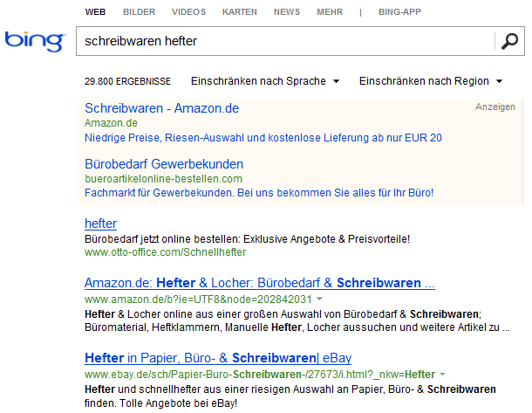Click the green Amazon.de ad URL
Screen dimensions: 532x413
pos(111,123)
